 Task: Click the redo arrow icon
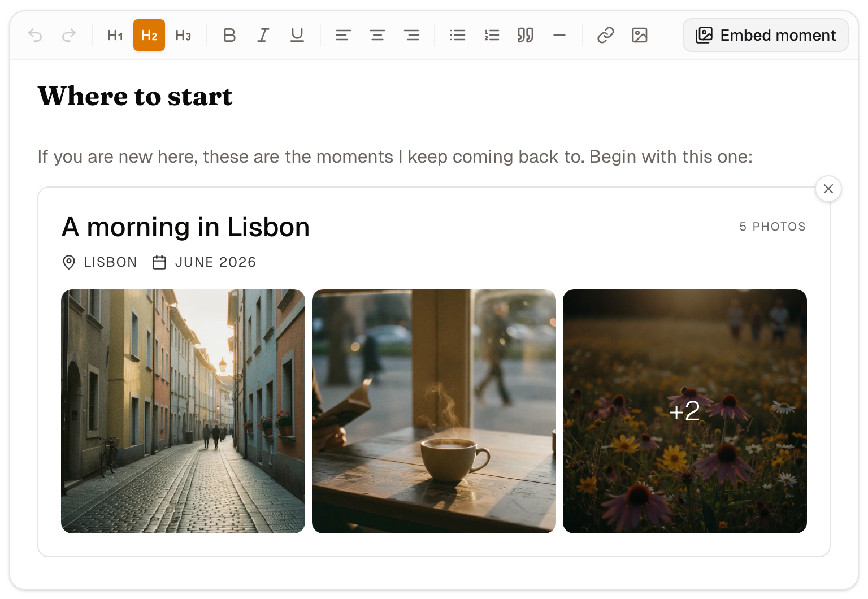(69, 35)
